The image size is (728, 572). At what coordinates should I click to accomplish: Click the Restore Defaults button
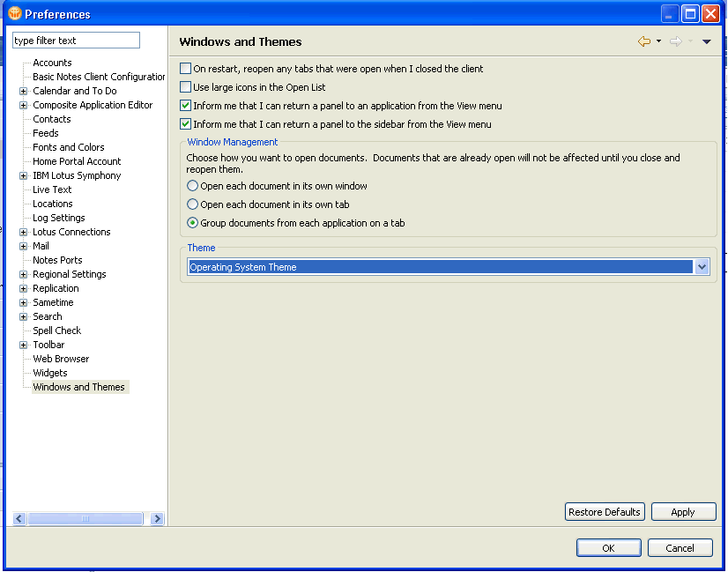pyautogui.click(x=605, y=512)
